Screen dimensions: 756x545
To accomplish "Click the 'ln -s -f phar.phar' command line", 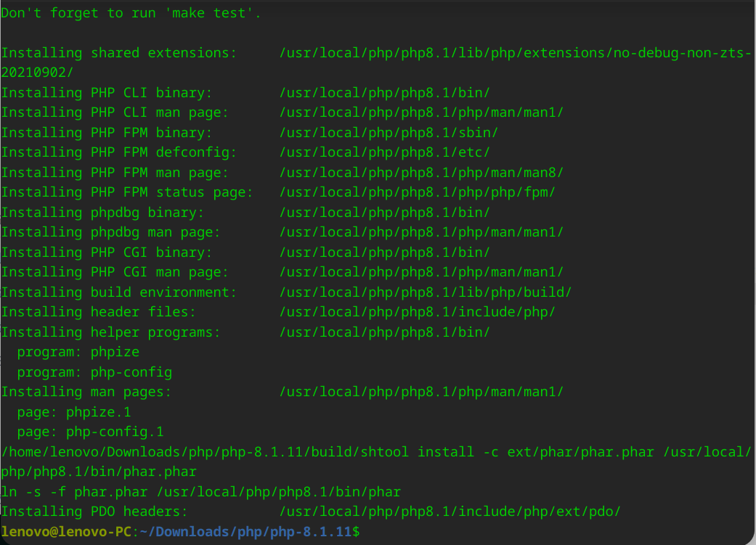I will 200,492.
